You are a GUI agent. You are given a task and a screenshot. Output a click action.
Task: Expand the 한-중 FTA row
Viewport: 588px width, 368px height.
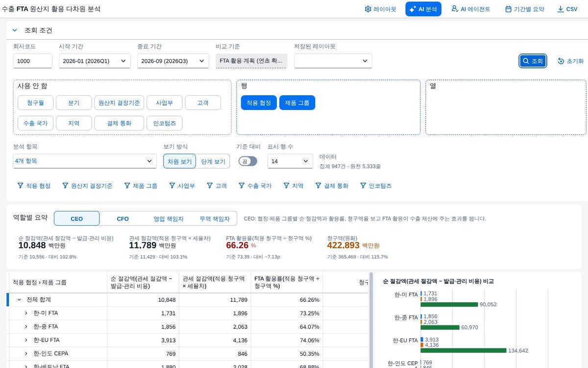point(26,326)
